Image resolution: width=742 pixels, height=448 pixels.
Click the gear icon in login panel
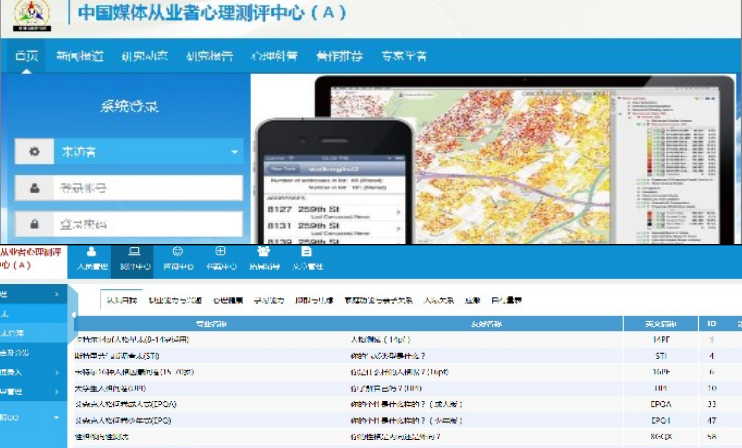[35, 152]
